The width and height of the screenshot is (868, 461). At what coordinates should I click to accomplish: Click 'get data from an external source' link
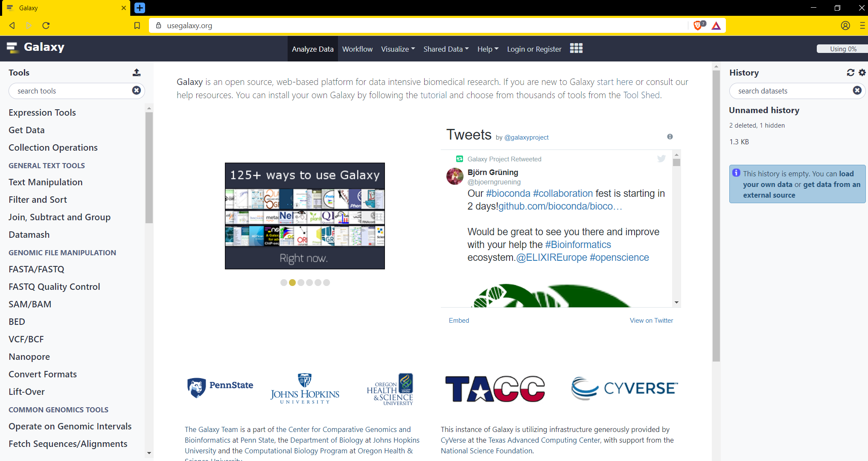click(802, 190)
